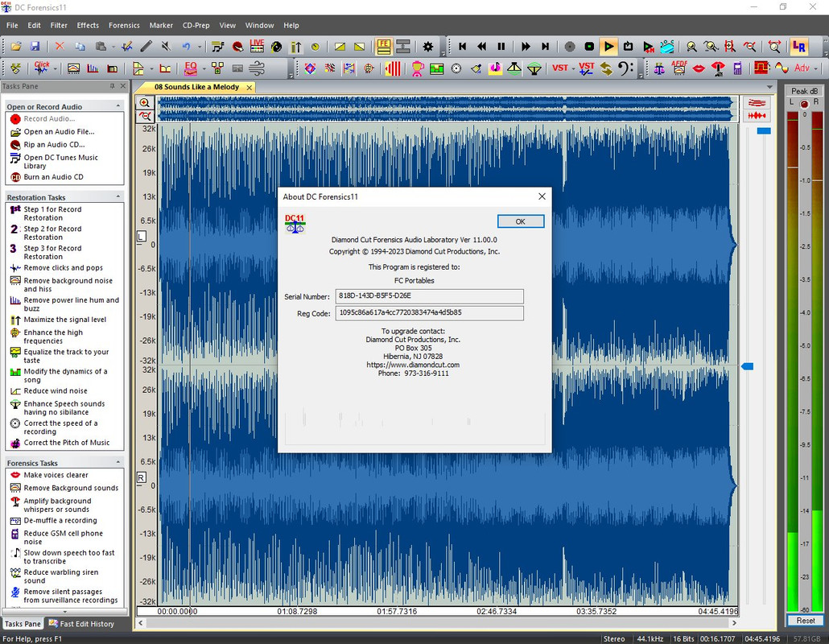Click the brick wall filter toolbar icon
This screenshot has height=644, width=829.
tap(761, 68)
